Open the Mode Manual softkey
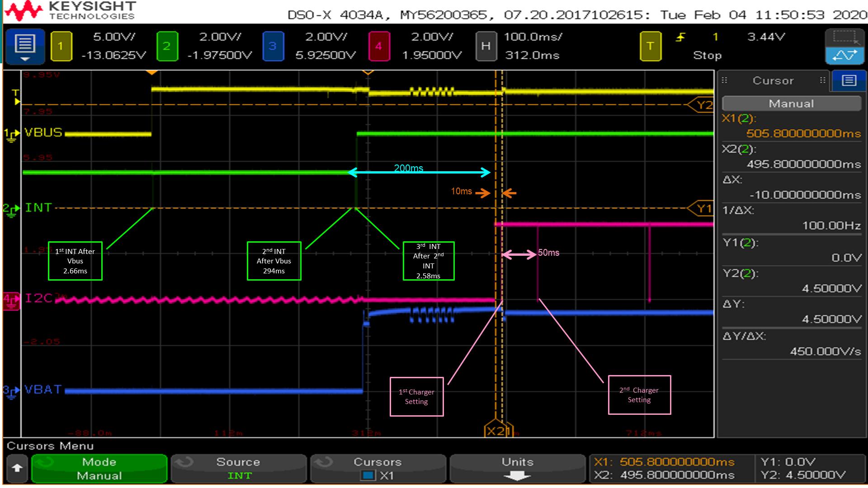 99,469
